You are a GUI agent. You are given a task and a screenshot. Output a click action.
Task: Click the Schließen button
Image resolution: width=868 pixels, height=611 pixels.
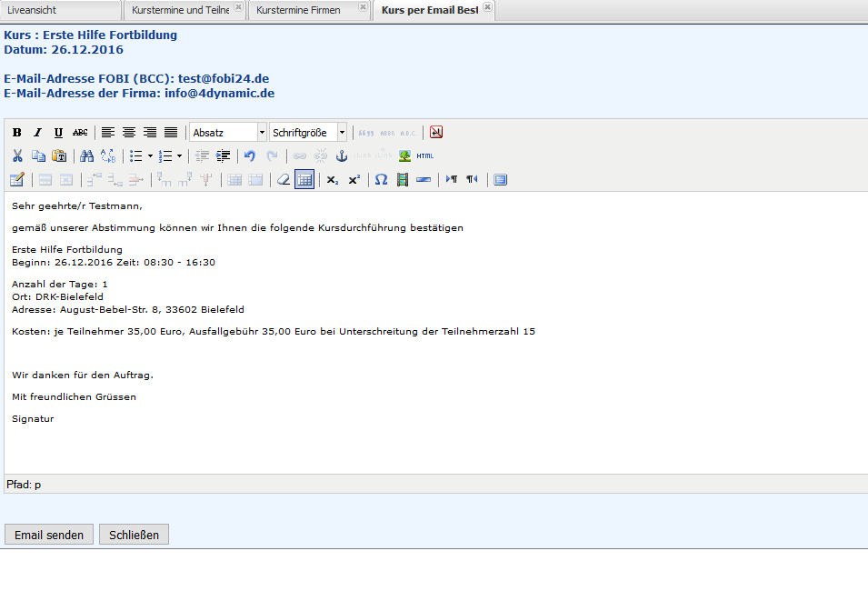[134, 535]
